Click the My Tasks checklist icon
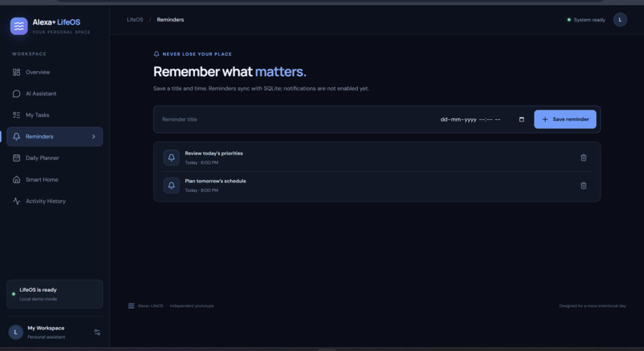This screenshot has height=351, width=644. (17, 115)
